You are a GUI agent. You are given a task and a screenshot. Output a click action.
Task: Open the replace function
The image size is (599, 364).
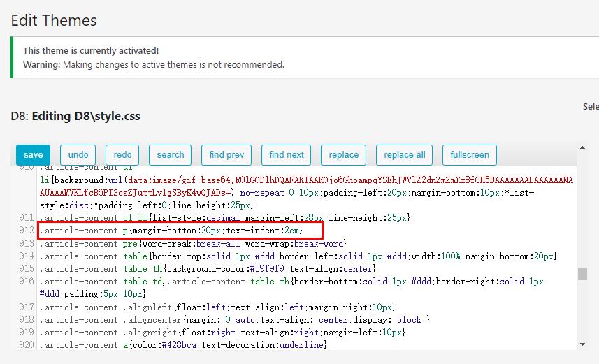coord(343,155)
